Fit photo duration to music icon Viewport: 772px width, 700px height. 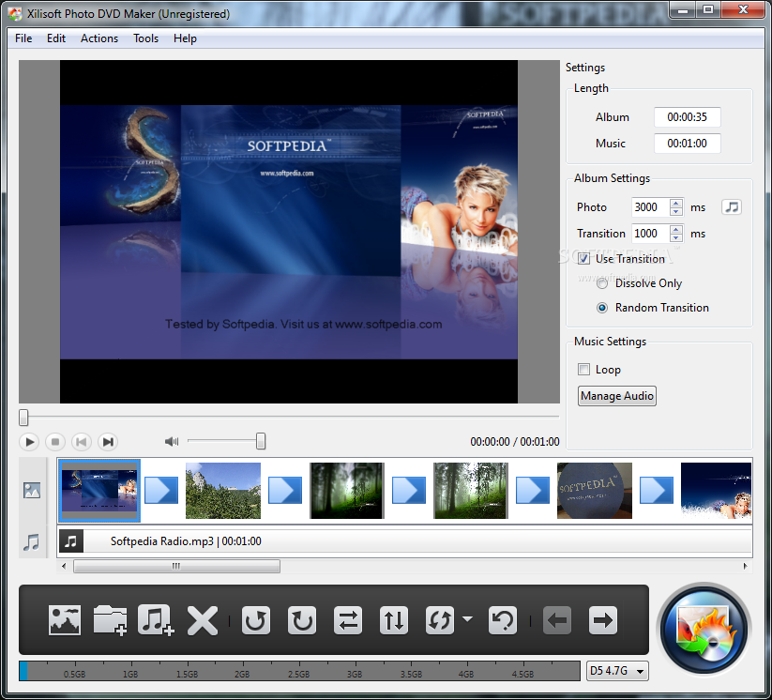point(732,206)
